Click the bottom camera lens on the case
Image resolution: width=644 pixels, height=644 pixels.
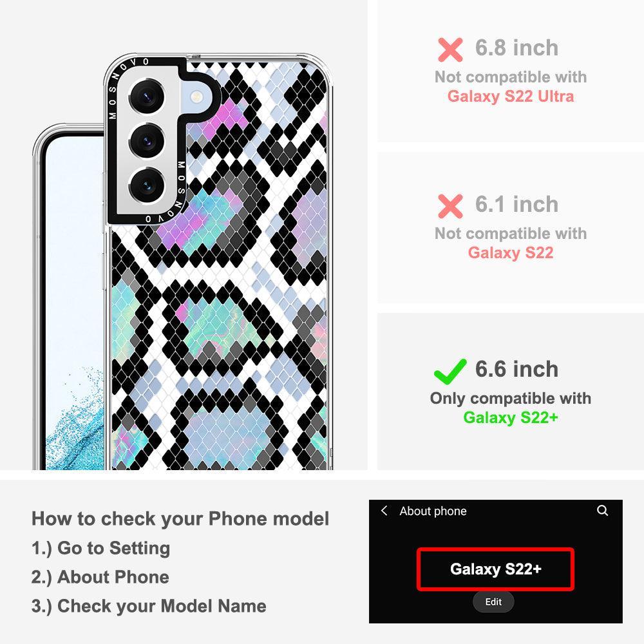pos(147,185)
